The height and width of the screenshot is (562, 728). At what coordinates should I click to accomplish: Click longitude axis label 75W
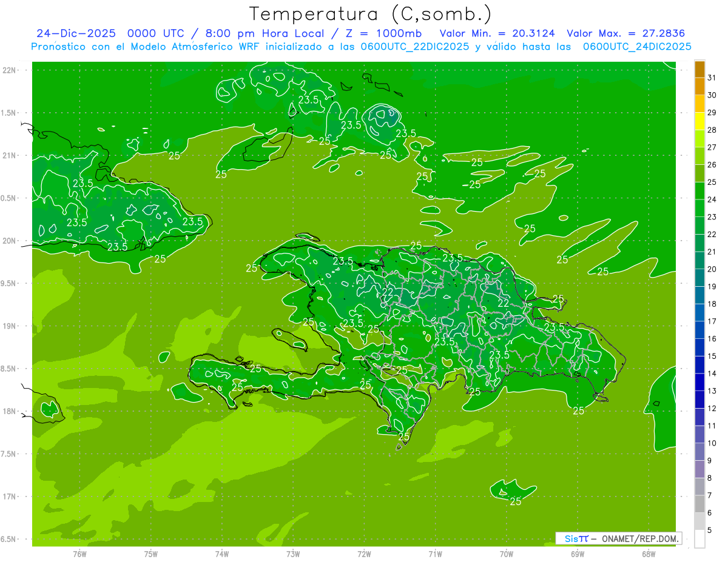tap(151, 554)
